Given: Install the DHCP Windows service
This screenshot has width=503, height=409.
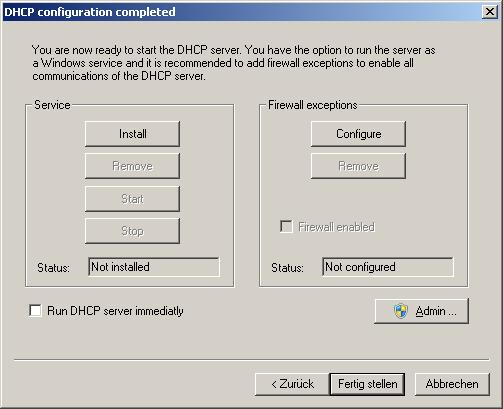Looking at the screenshot, I should click(x=132, y=134).
